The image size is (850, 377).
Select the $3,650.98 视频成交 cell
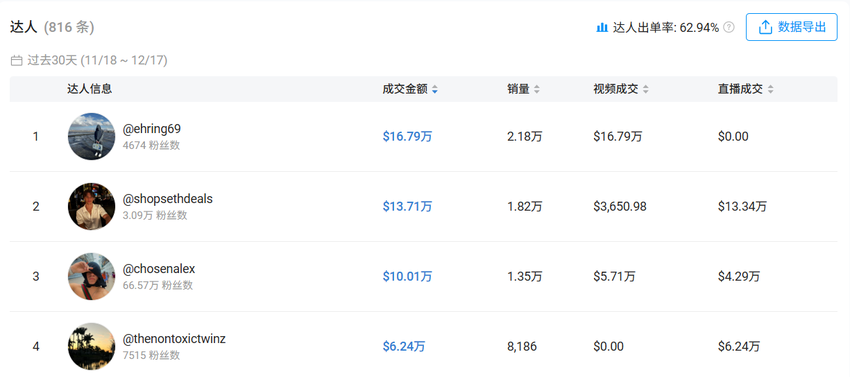click(x=620, y=207)
